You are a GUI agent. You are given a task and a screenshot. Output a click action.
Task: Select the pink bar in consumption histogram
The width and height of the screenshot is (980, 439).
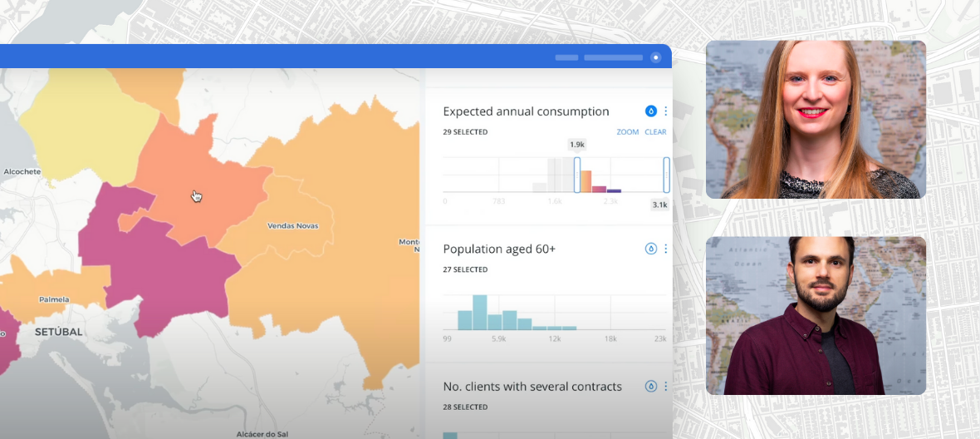600,189
